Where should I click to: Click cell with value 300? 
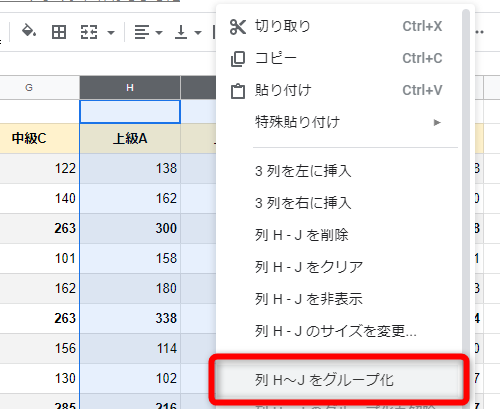click(x=130, y=228)
